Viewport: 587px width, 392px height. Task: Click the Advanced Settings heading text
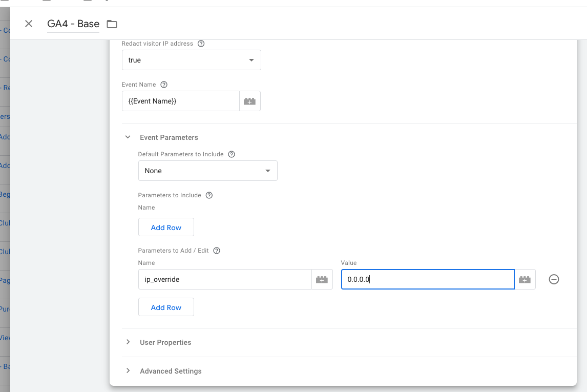[x=171, y=371]
